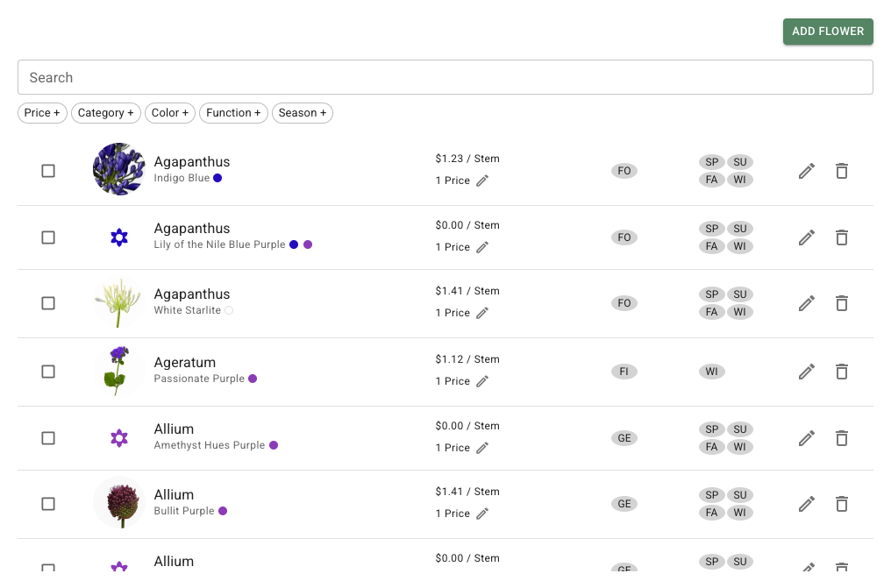Screen dimensions: 891x588
Task: Select the Agapanthus Indigo Blue checkbox
Action: (48, 171)
